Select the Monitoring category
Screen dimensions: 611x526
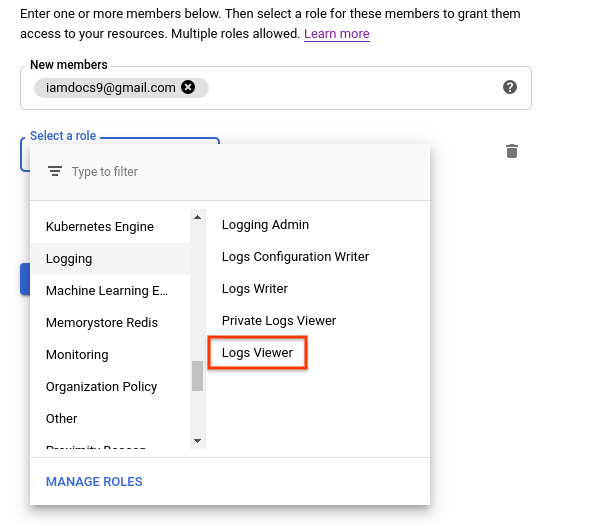pos(77,355)
